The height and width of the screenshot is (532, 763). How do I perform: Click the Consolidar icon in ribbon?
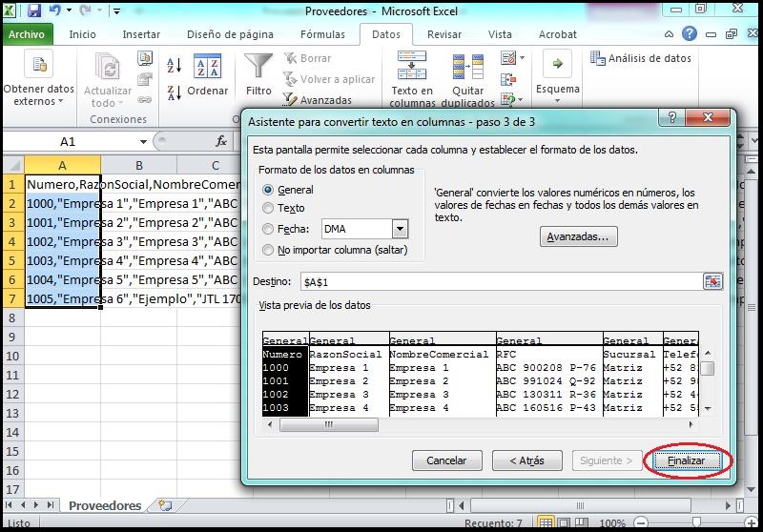[508, 79]
